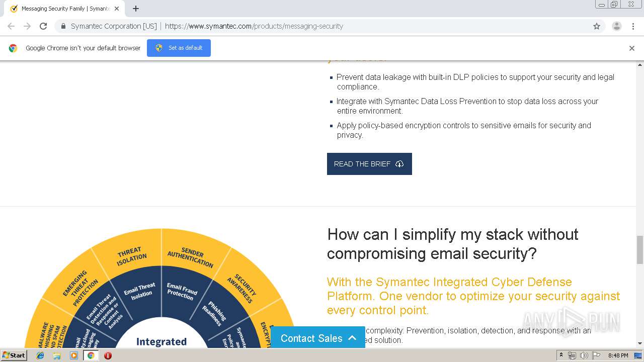
Task: Show hidden system tray icons
Action: coord(561,355)
